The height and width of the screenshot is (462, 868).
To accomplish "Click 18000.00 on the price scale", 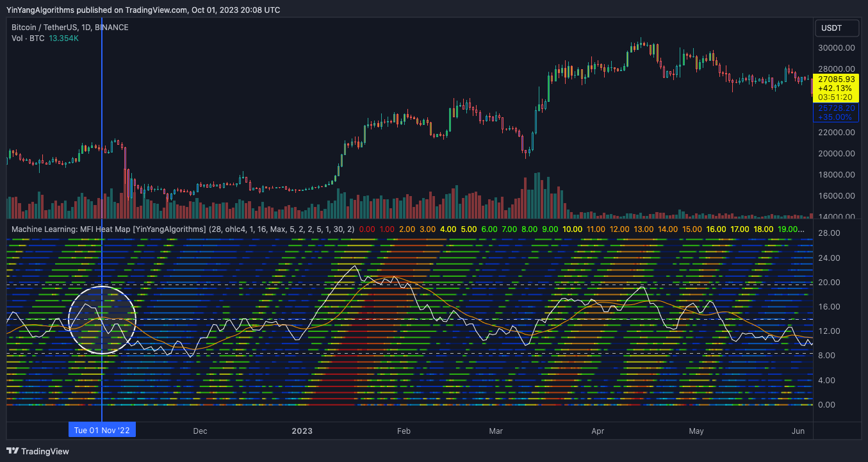I will point(837,174).
